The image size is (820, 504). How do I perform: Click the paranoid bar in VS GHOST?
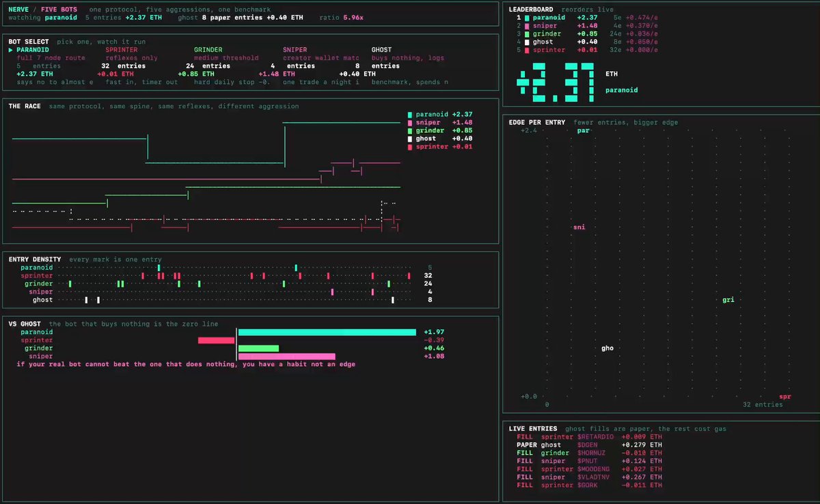(327, 333)
